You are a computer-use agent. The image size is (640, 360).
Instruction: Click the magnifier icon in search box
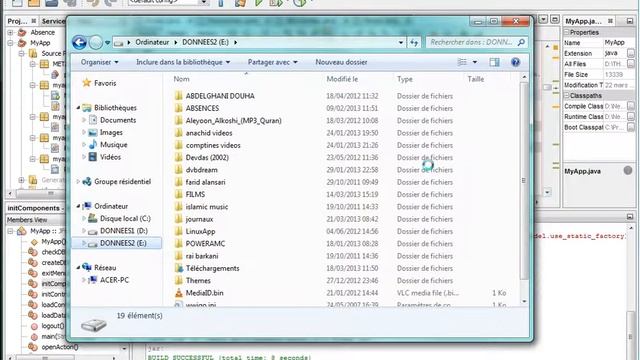point(521,42)
